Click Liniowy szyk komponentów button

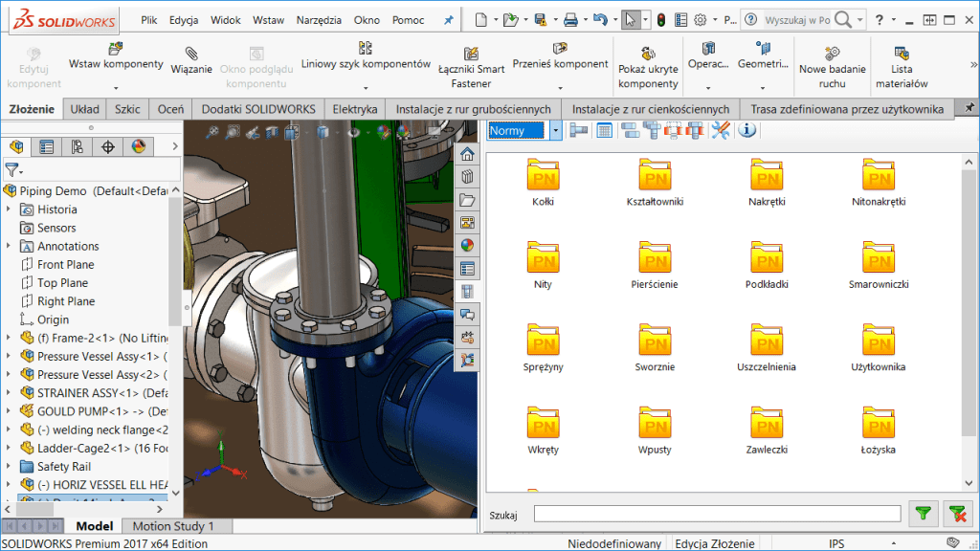tap(366, 56)
